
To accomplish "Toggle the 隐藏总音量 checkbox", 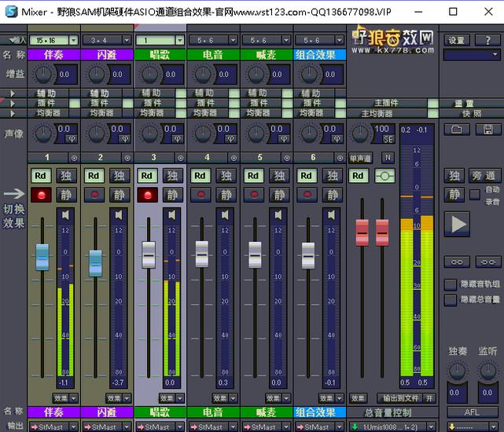I will click(x=451, y=300).
